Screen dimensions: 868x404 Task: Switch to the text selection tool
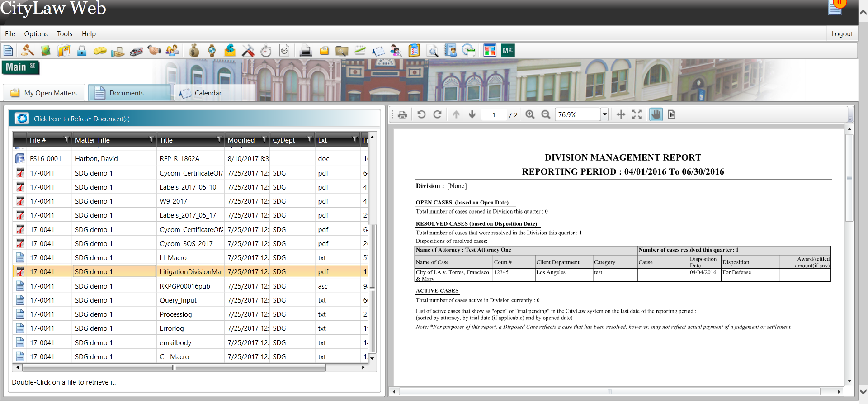pyautogui.click(x=671, y=114)
